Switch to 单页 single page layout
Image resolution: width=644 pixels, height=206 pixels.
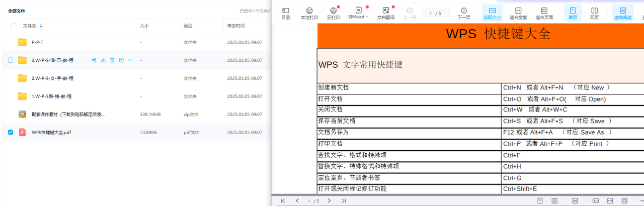pyautogui.click(x=573, y=13)
